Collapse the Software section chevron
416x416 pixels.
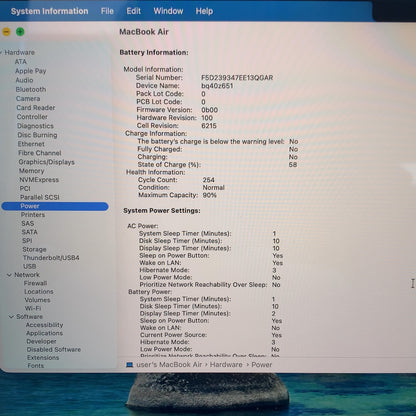click(x=12, y=317)
